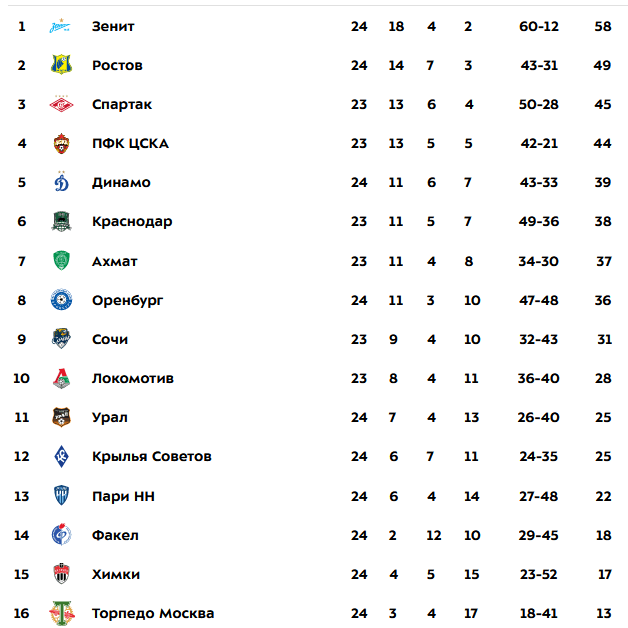Open the Крылья Советов team page
This screenshot has height=628, width=628.
point(152,457)
